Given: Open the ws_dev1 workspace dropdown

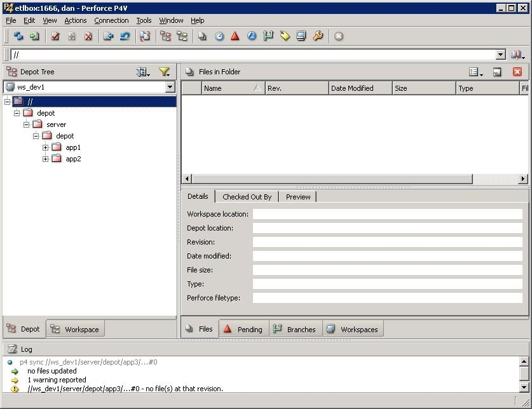Looking at the screenshot, I should [170, 87].
